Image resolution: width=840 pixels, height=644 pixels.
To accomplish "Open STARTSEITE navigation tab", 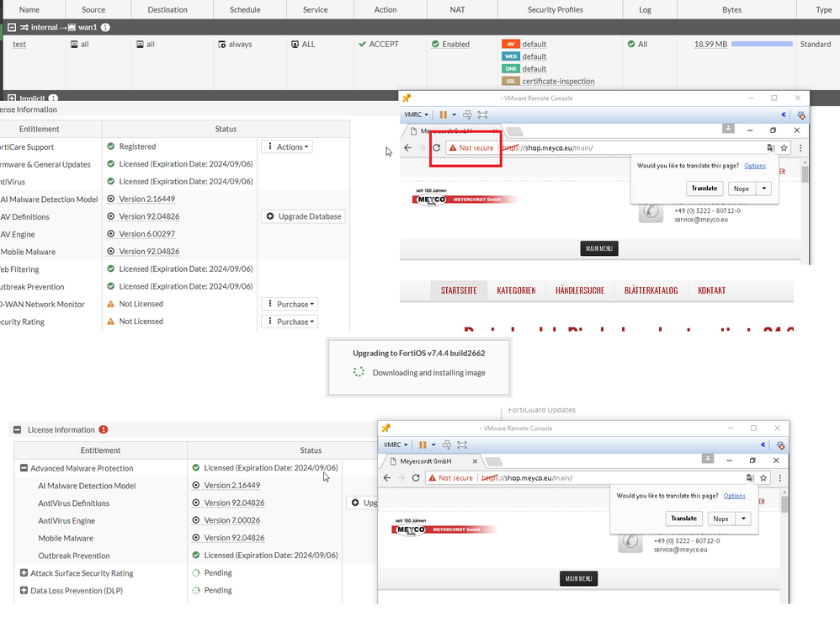I will [x=459, y=290].
